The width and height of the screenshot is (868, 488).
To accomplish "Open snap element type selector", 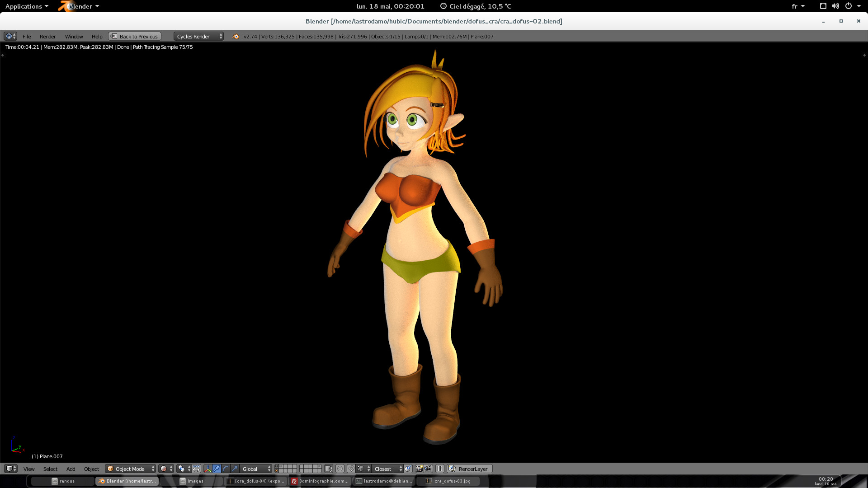I will coord(363,469).
